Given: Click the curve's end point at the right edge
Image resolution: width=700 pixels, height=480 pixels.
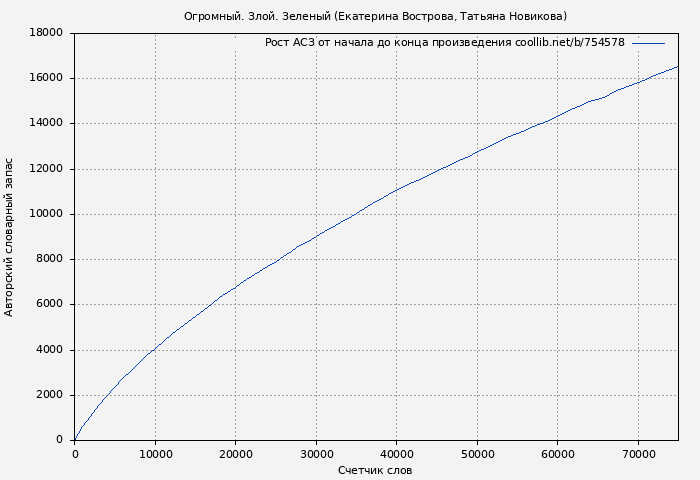Looking at the screenshot, I should pos(677,67).
